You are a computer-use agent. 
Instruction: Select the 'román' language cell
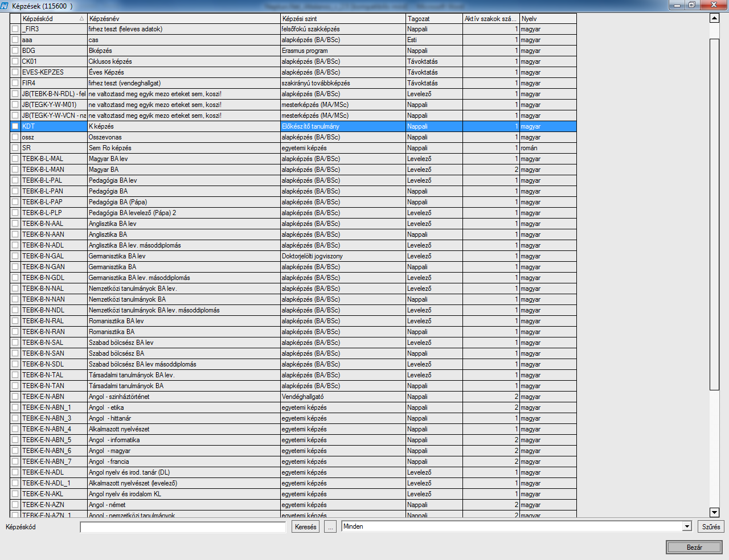pos(548,148)
